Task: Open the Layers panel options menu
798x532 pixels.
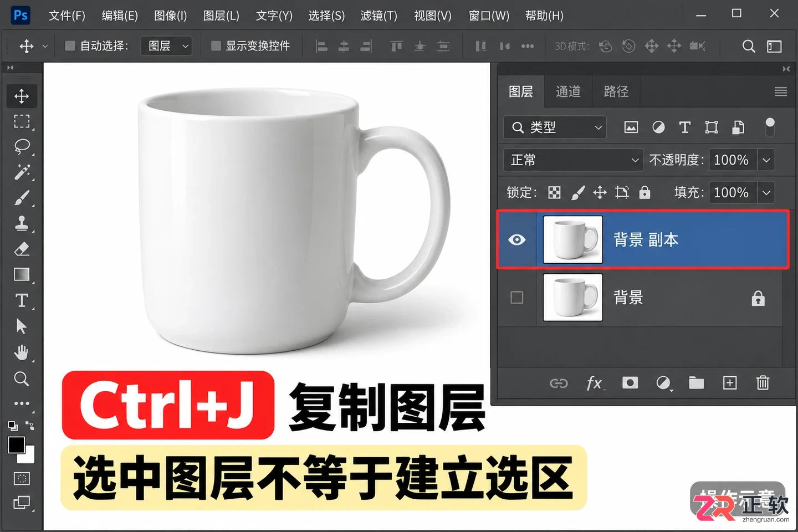Action: pos(781,91)
